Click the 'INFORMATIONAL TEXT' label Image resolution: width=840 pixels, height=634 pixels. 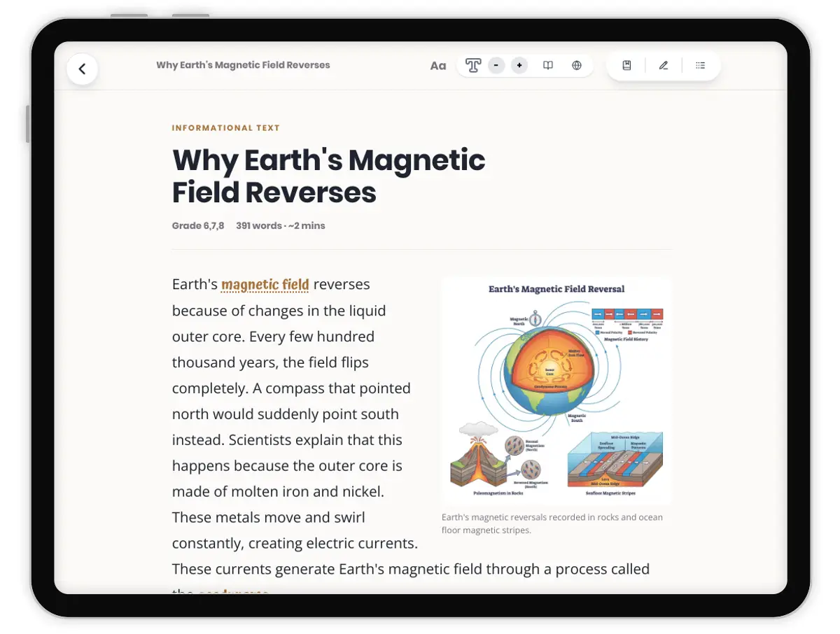pyautogui.click(x=226, y=128)
